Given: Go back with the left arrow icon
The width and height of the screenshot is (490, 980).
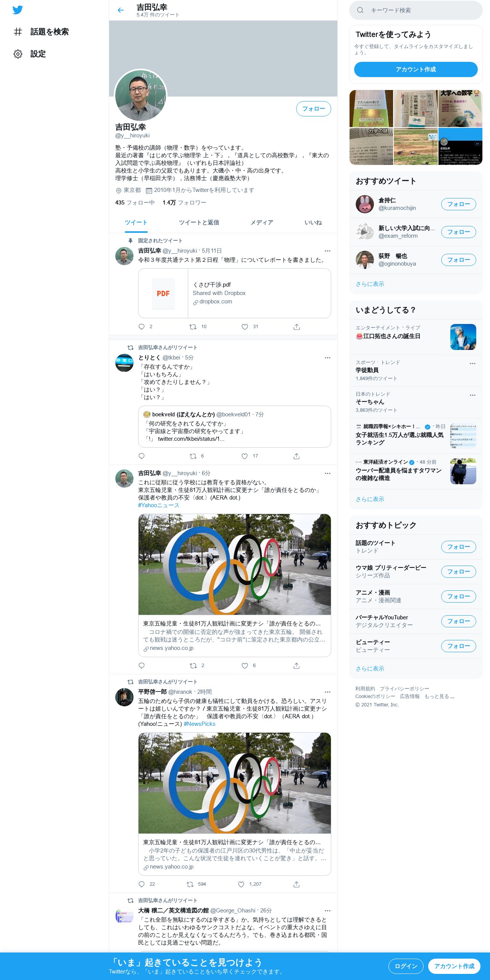Looking at the screenshot, I should coord(121,10).
